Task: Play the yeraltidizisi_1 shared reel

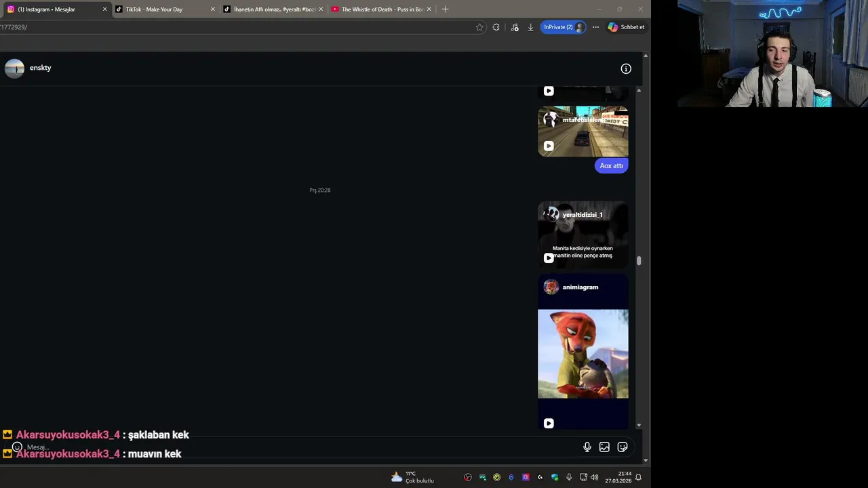Action: click(x=549, y=258)
